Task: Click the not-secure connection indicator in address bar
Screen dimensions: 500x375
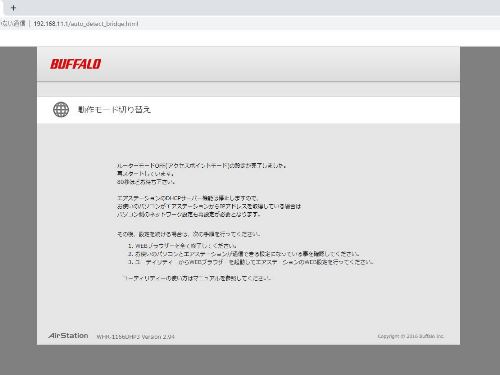Action: 13,23
